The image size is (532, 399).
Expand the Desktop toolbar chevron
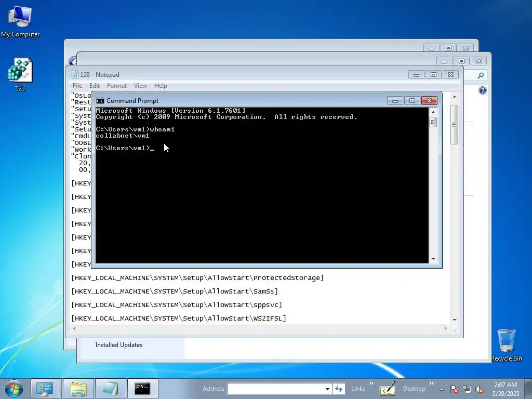pyautogui.click(x=432, y=383)
